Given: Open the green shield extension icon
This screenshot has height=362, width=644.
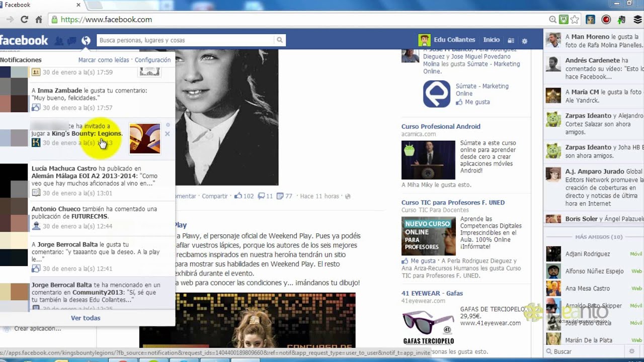Looking at the screenshot, I should click(564, 20).
